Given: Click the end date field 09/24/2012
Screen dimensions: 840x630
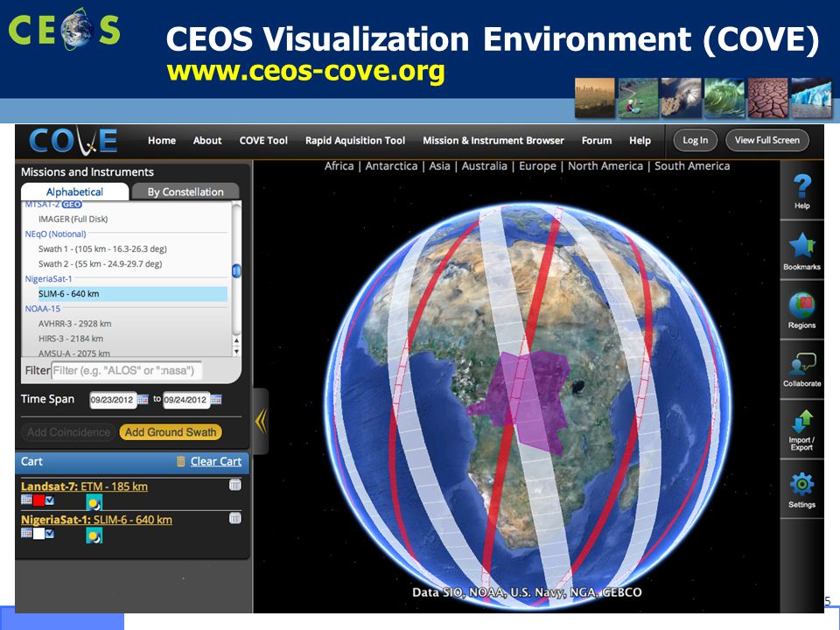Looking at the screenshot, I should pyautogui.click(x=185, y=400).
